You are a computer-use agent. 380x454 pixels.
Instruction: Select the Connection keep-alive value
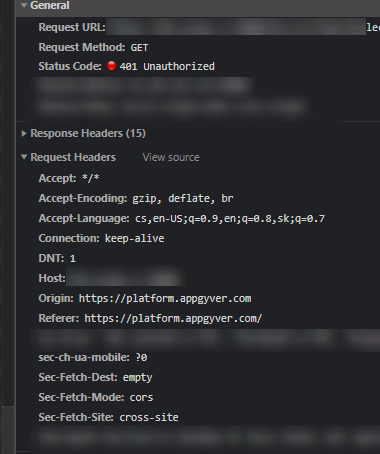[135, 239]
